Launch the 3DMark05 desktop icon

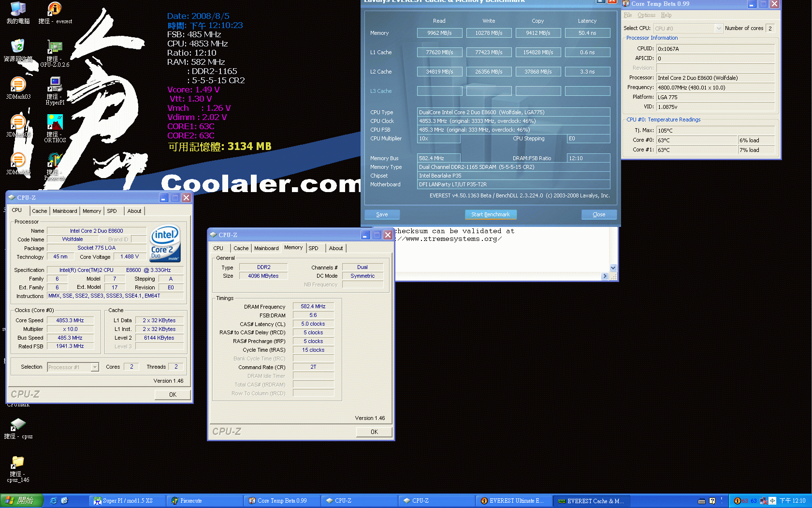point(18,126)
